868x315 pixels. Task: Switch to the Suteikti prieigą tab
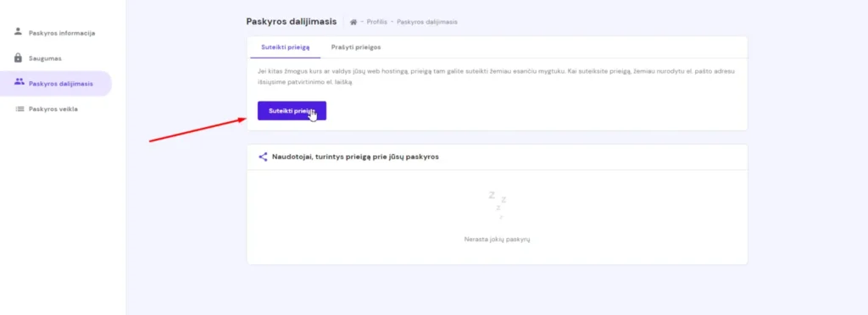[x=285, y=47]
